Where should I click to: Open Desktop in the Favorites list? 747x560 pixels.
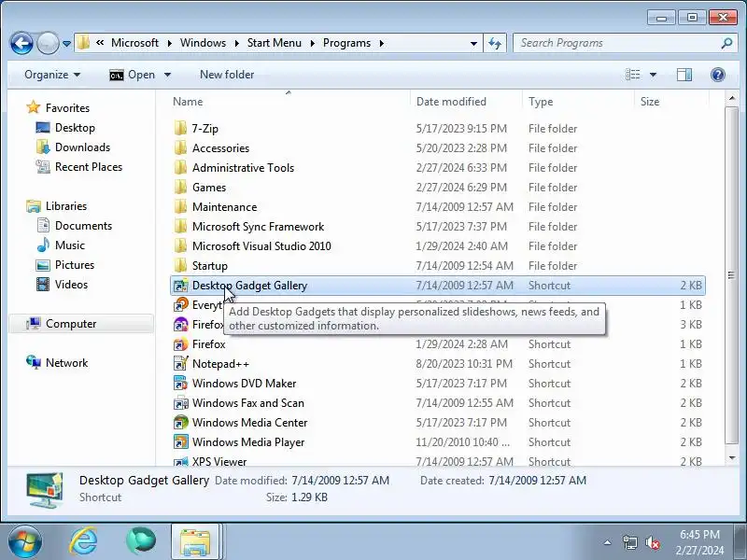click(x=75, y=128)
